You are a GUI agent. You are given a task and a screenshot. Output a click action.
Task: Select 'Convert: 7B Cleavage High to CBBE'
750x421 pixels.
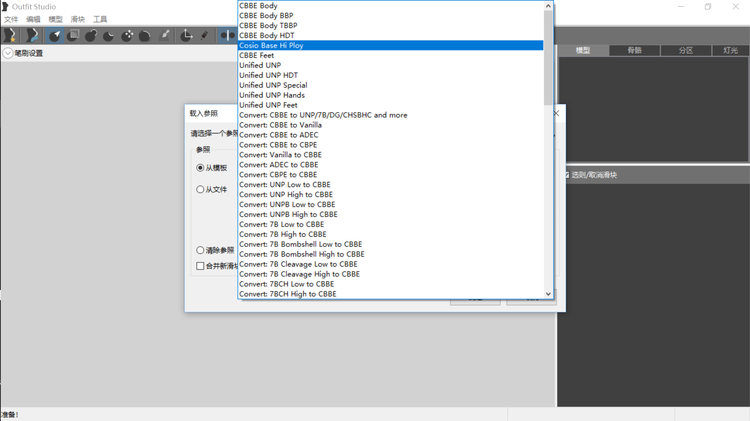391,274
